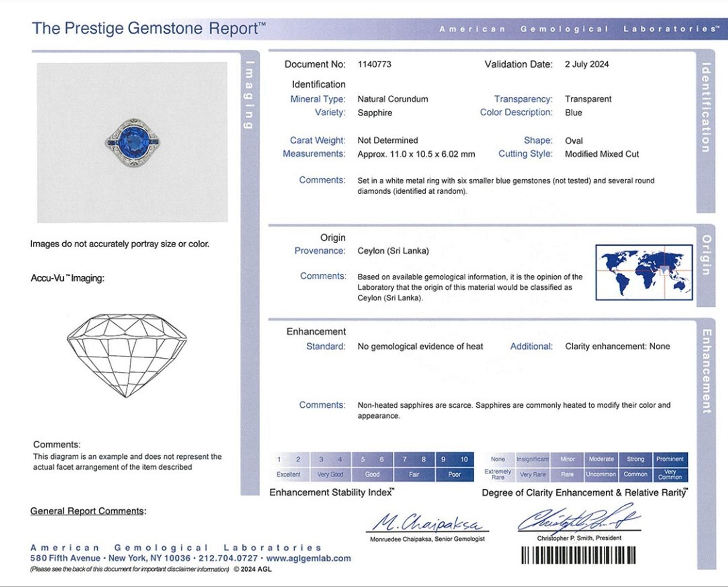
Task: Click 'Images do not accurately portray size or color.'
Action: point(119,244)
